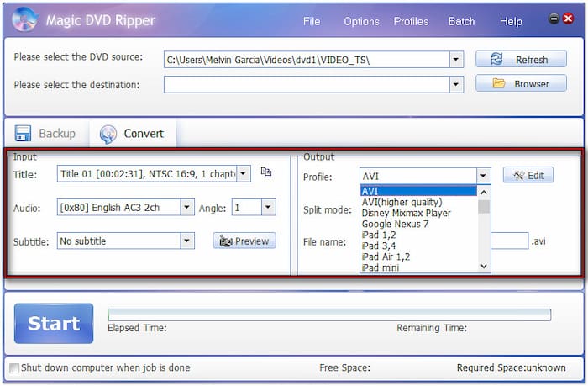Click the Edit profile button
This screenshot has width=588, height=386.
pos(528,176)
